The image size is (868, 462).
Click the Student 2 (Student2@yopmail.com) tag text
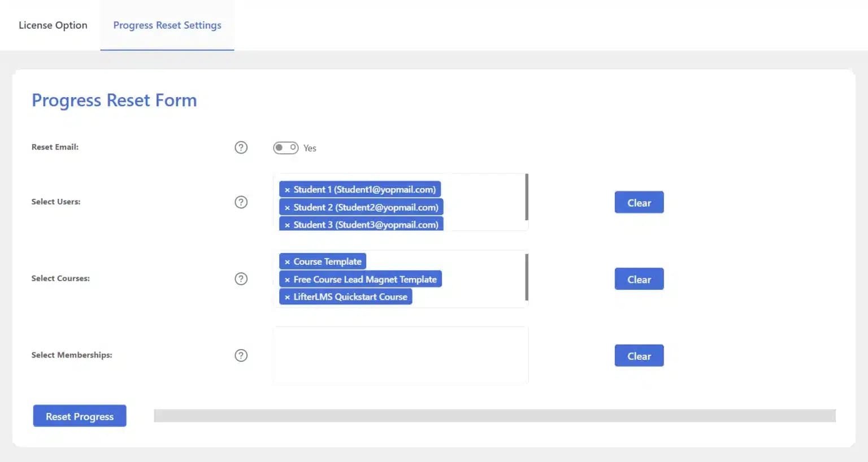pos(366,207)
